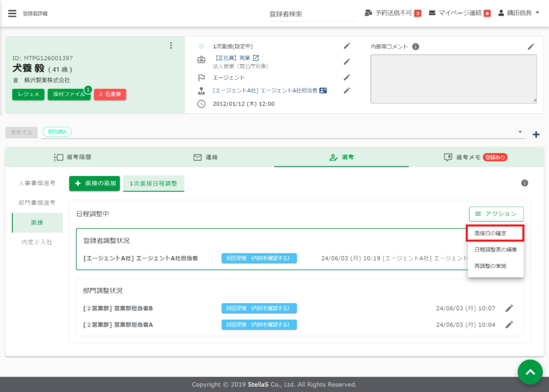Open external link icon next to 営業 job
Image resolution: width=549 pixels, height=392 pixels.
point(256,58)
